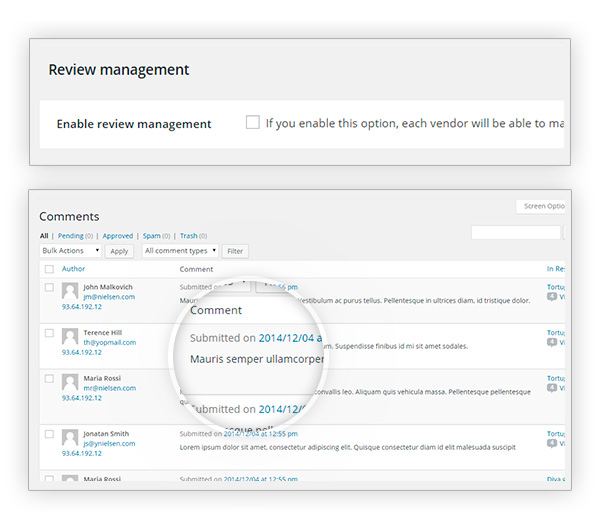Open the All comment types dropdown

(180, 251)
